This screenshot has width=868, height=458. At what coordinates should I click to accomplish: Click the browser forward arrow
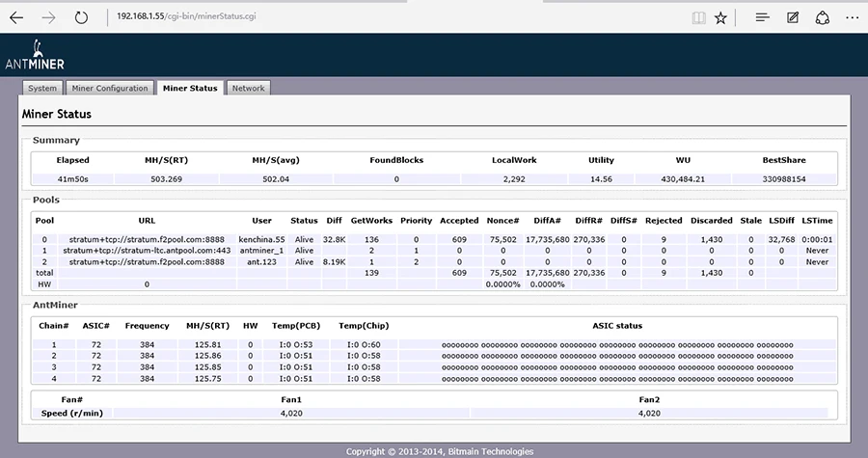(49, 17)
